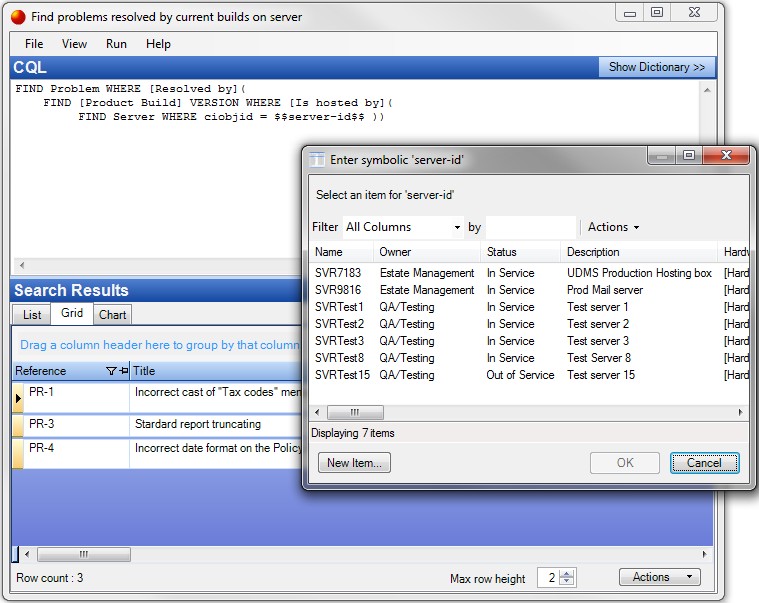Image resolution: width=759 pixels, height=603 pixels.
Task: Open the Help menu
Action: [x=158, y=44]
